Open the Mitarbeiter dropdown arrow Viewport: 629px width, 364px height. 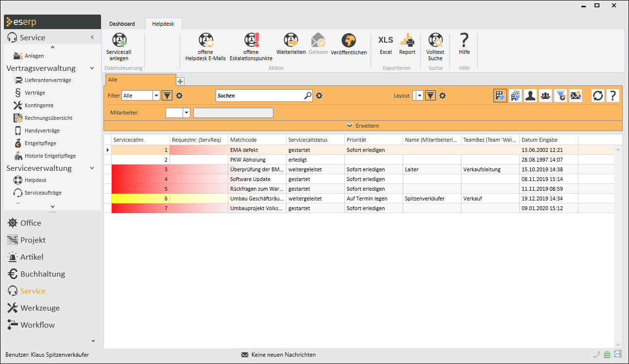(x=186, y=113)
